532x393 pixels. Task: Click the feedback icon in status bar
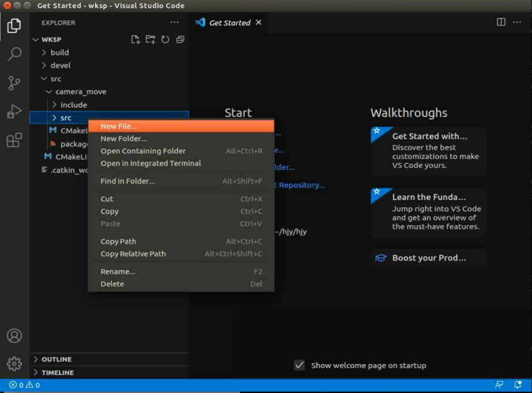click(499, 385)
